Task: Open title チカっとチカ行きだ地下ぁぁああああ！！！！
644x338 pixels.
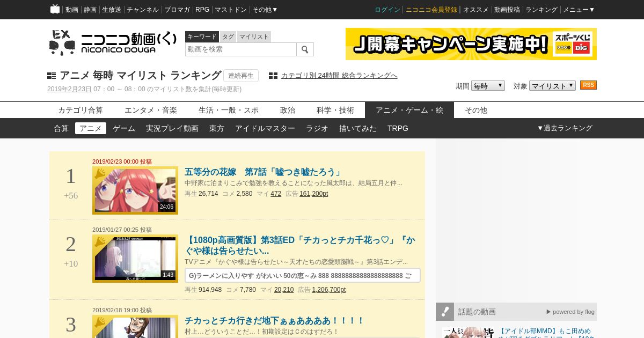Action: pyautogui.click(x=274, y=321)
